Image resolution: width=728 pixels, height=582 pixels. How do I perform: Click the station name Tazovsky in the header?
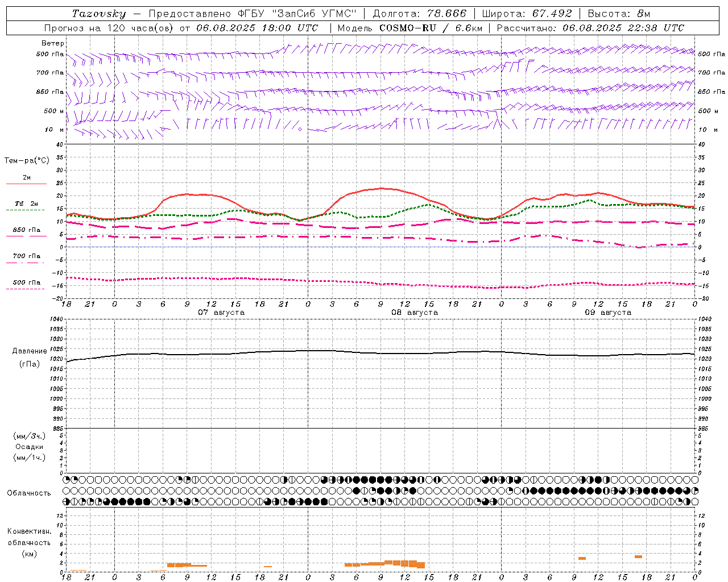tap(98, 14)
